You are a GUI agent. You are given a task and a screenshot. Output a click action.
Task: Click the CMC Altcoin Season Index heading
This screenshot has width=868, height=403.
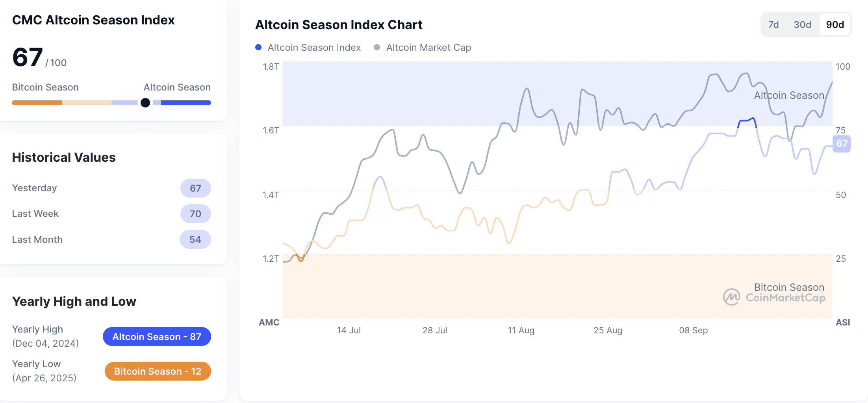point(93,20)
